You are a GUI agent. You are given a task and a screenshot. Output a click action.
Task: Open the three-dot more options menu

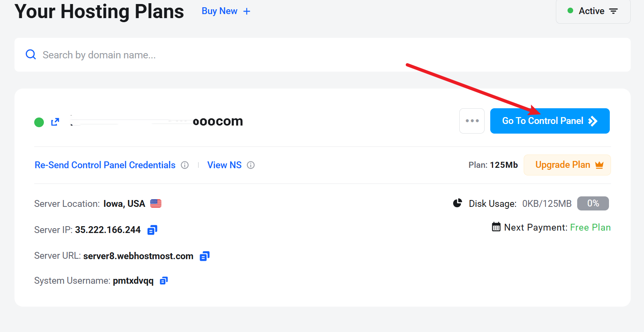point(472,121)
